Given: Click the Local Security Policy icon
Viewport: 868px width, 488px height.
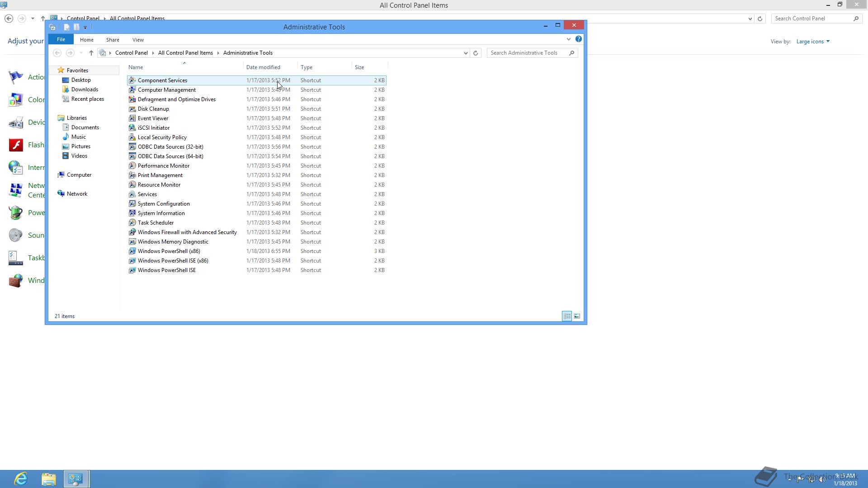Looking at the screenshot, I should coord(132,137).
